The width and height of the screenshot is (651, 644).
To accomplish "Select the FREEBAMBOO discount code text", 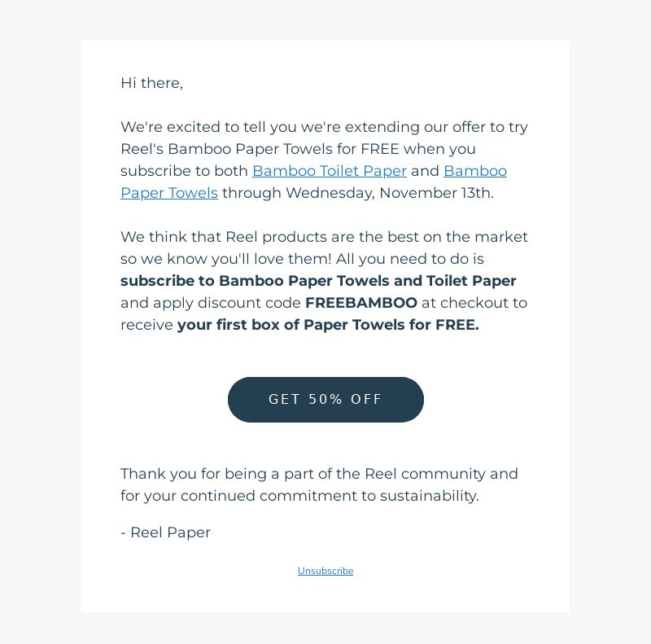I will click(x=361, y=303).
